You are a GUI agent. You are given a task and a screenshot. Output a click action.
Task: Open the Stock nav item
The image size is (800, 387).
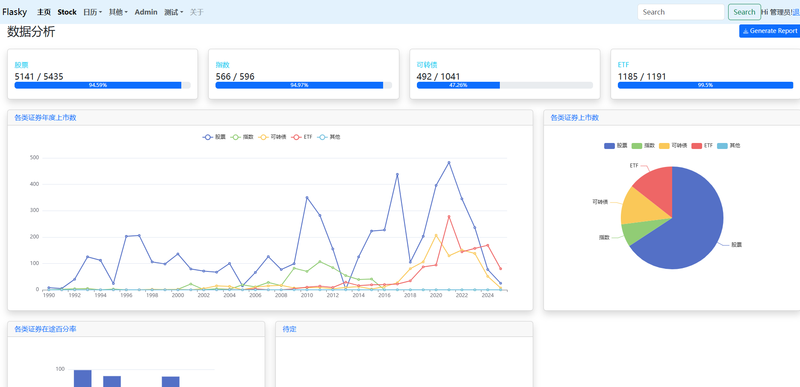click(67, 12)
